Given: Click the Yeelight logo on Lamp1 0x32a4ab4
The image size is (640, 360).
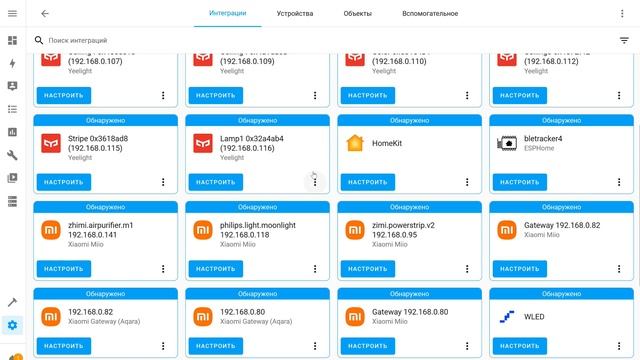Looking at the screenshot, I should pos(203,143).
